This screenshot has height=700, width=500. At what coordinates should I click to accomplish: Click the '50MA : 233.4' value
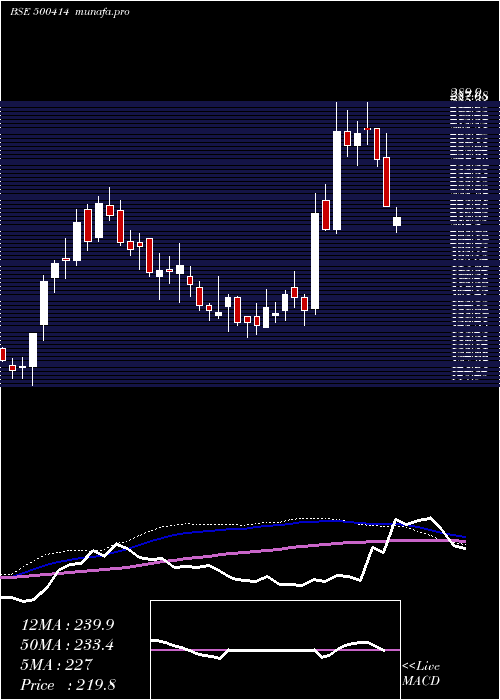pyautogui.click(x=67, y=645)
